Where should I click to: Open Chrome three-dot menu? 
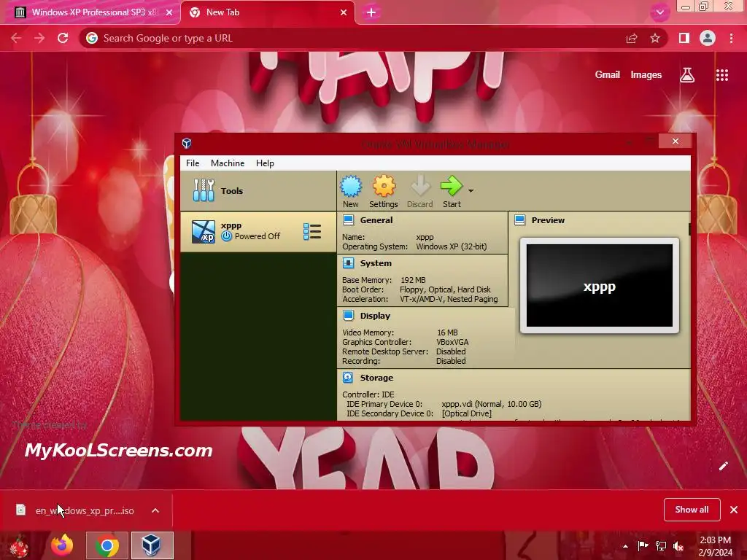(x=731, y=38)
